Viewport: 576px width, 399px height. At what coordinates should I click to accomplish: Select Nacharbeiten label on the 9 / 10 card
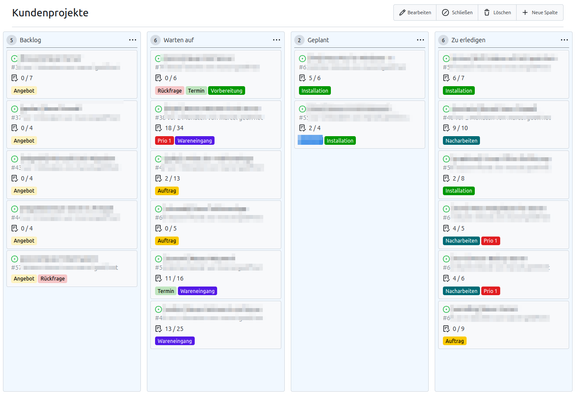pyautogui.click(x=461, y=141)
